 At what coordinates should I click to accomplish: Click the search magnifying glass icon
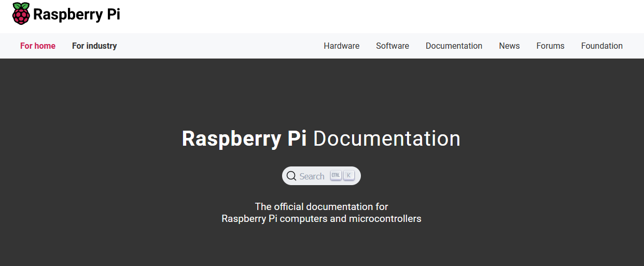click(291, 176)
